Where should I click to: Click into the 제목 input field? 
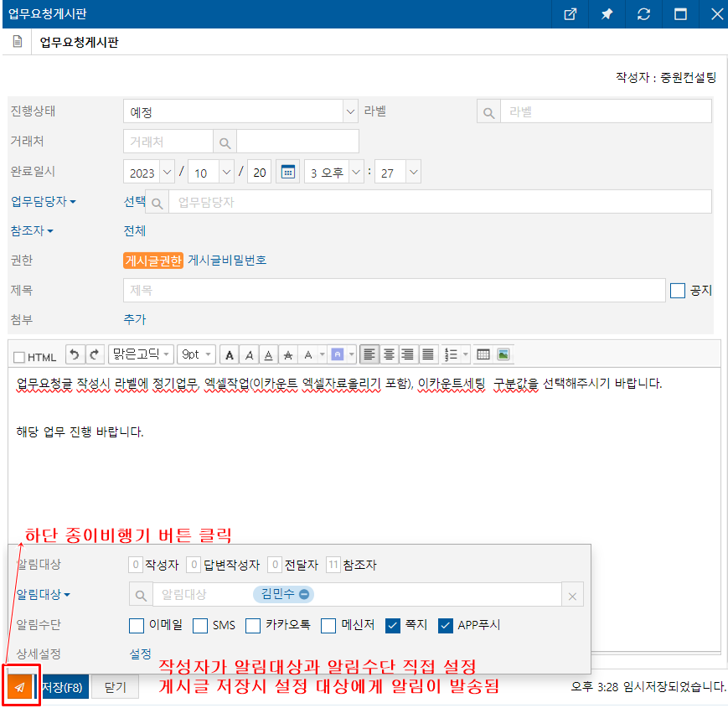click(x=395, y=291)
